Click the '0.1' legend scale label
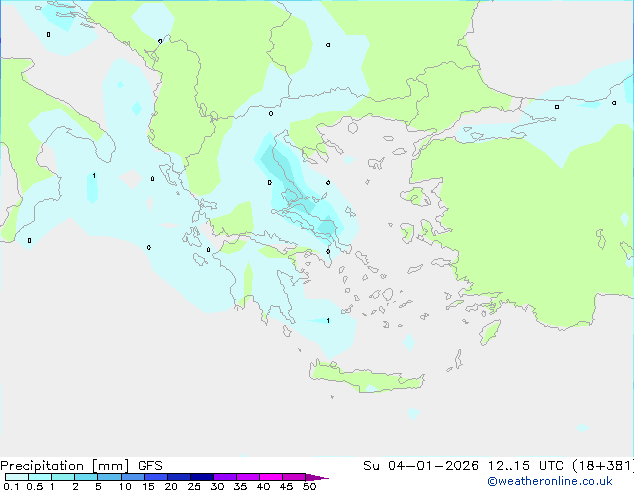 (11, 486)
